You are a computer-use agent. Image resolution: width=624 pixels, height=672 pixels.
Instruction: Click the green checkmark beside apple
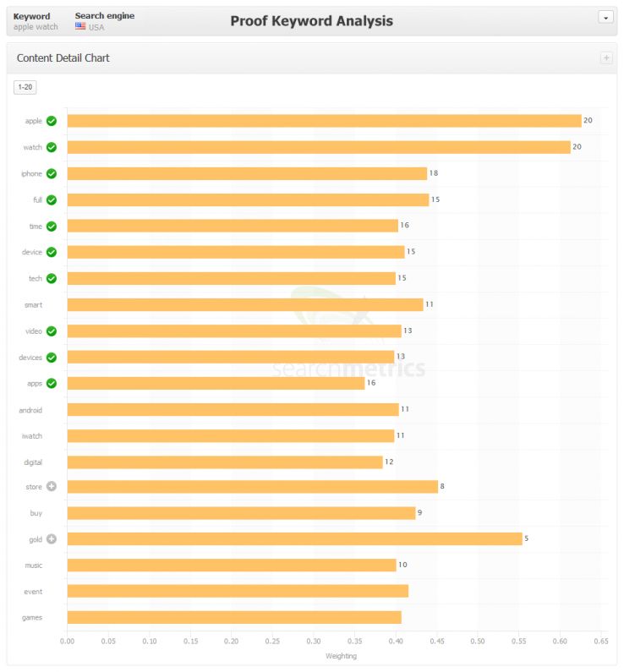click(x=52, y=121)
